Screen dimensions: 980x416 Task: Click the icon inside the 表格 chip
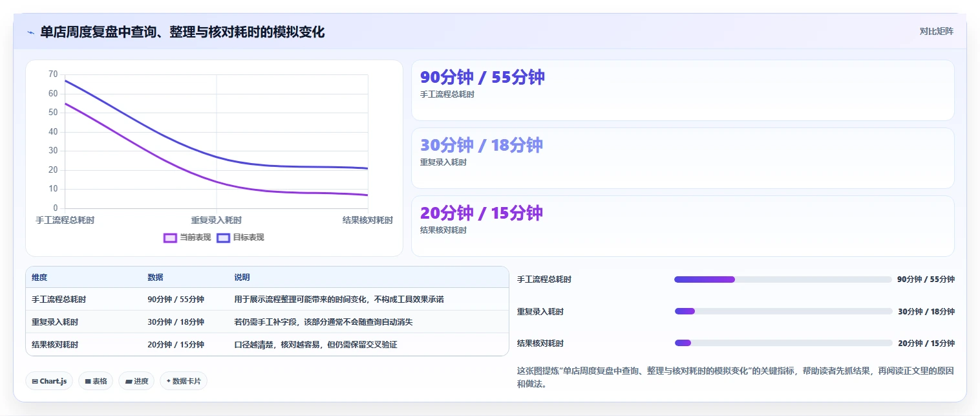[87, 381]
